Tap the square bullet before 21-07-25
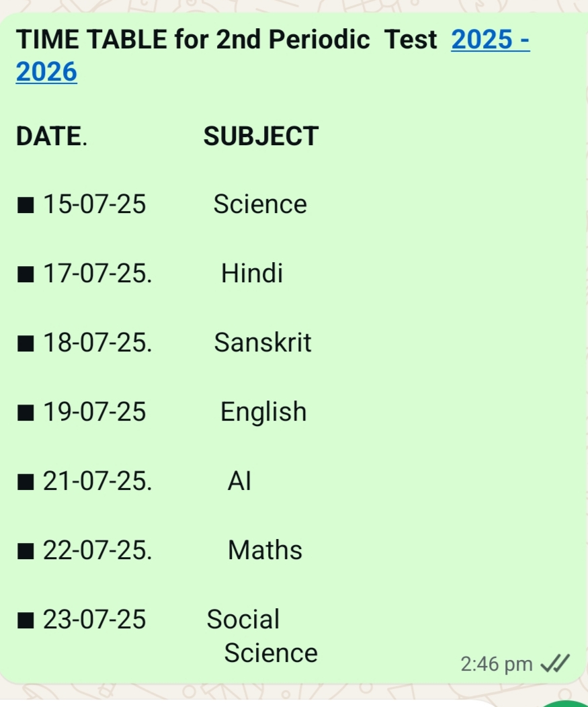 (x=26, y=482)
